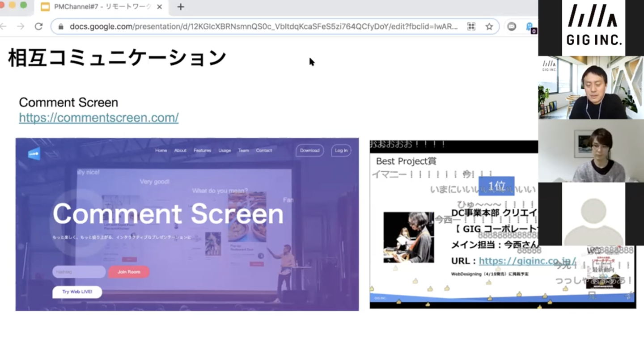Open the QR code icon in address bar
Screen dimensions: 644x343
tap(471, 26)
